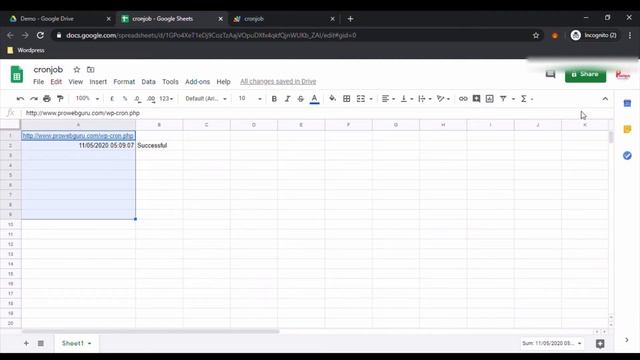Open the View menu

[76, 82]
